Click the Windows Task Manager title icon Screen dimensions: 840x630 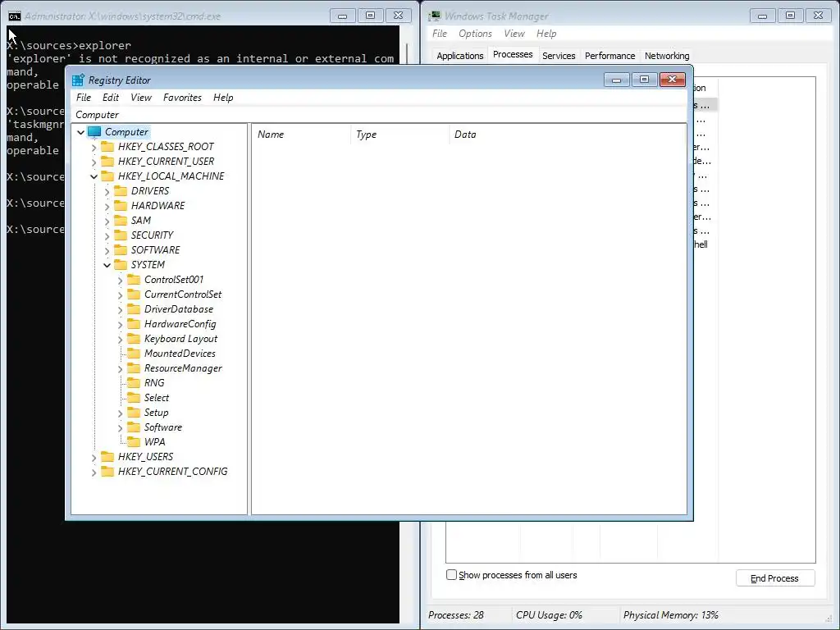click(435, 16)
